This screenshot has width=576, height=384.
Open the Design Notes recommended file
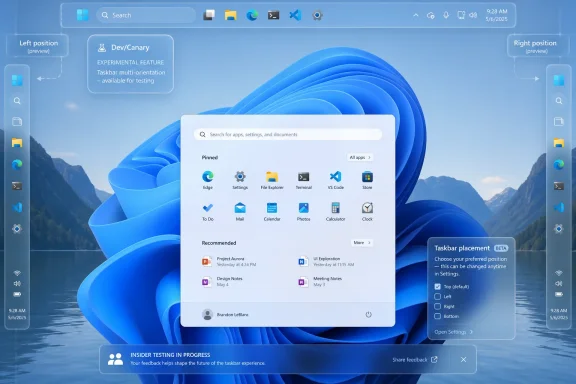(222, 281)
